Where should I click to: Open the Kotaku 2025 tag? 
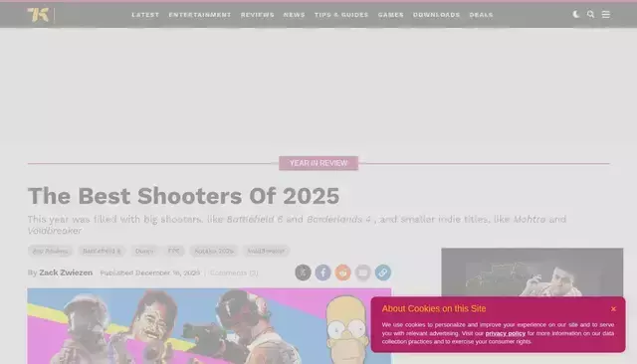click(214, 251)
